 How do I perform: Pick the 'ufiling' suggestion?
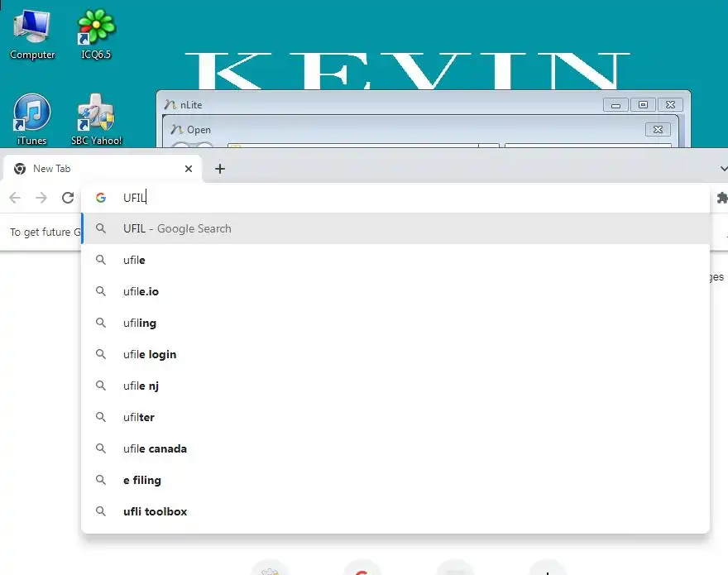[395, 323]
